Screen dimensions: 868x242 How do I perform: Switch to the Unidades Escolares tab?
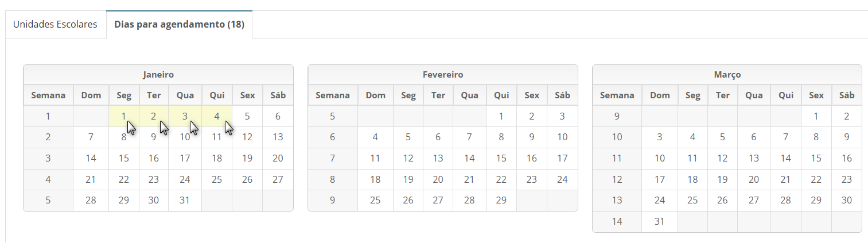(55, 25)
